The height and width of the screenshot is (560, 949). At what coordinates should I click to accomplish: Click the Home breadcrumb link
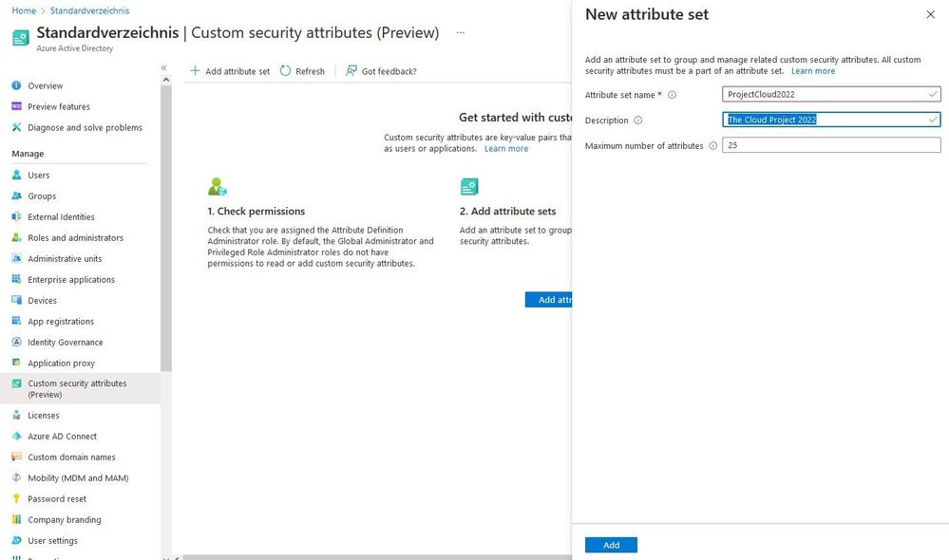pyautogui.click(x=24, y=10)
